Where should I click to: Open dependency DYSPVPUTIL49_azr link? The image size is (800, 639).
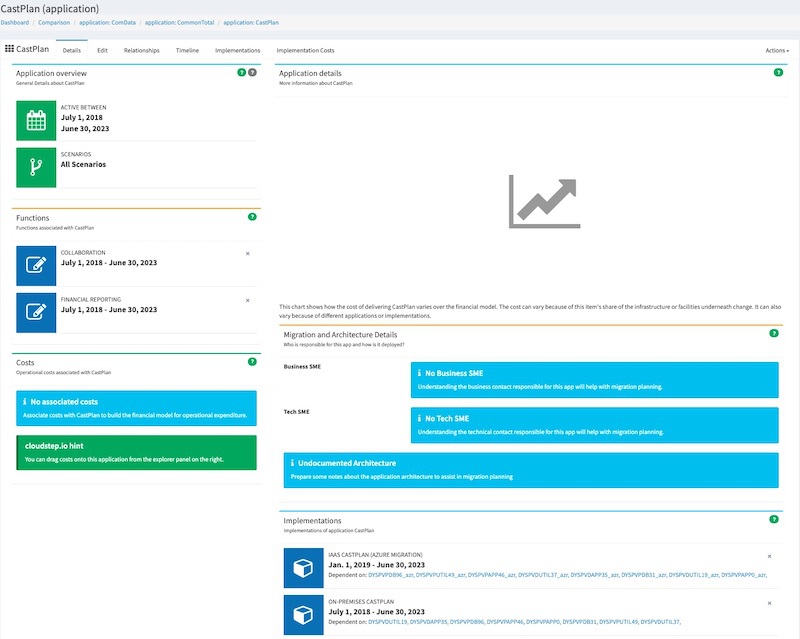[441, 575]
